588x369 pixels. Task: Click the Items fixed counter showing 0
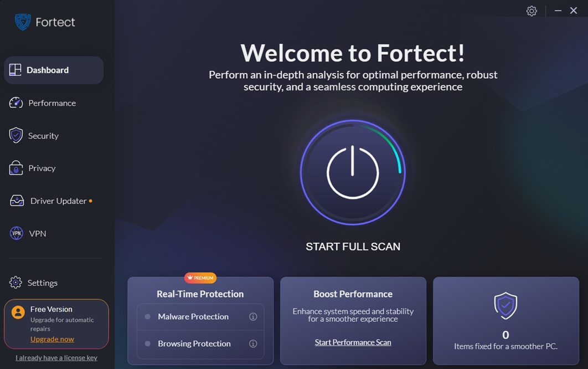506,335
